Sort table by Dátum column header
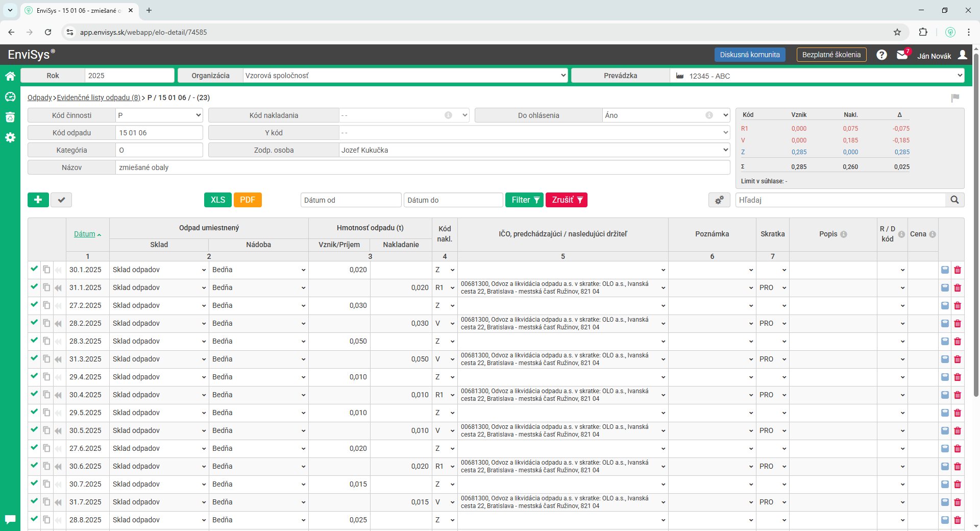The height and width of the screenshot is (531, 980). coord(85,234)
